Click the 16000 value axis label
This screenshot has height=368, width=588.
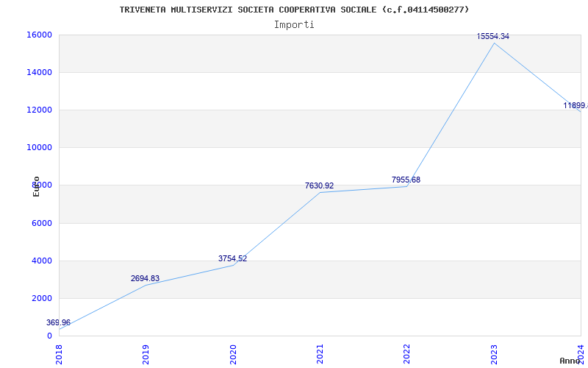[39, 35]
